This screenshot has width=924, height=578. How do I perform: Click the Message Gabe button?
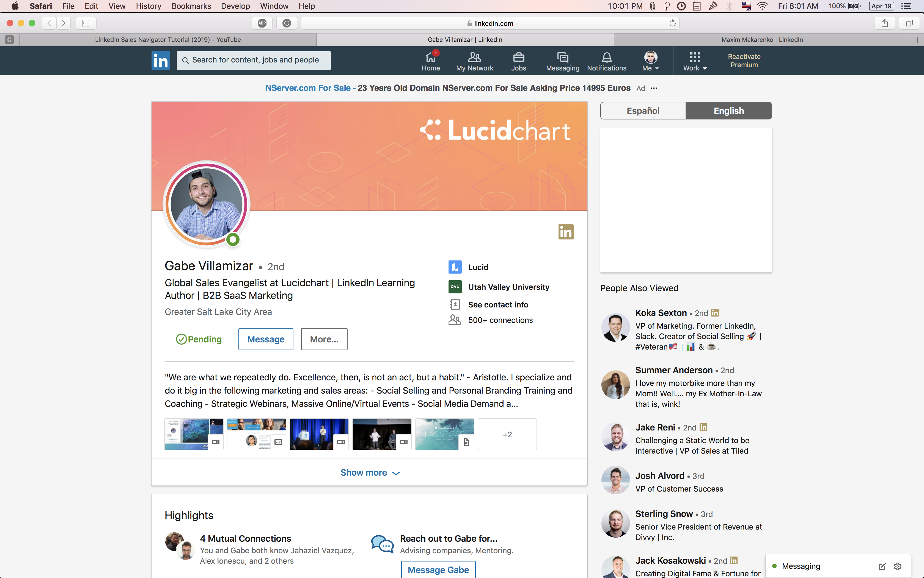(438, 569)
